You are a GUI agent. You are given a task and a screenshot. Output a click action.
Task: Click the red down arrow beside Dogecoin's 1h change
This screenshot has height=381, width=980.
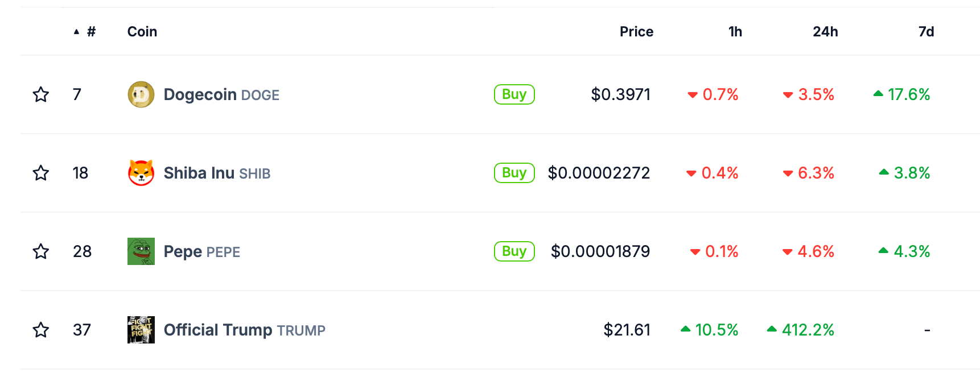(x=692, y=95)
